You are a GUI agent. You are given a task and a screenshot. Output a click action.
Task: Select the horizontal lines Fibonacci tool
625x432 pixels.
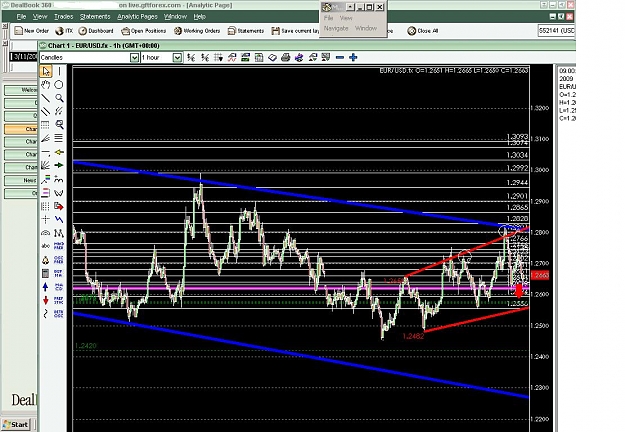pos(59,138)
